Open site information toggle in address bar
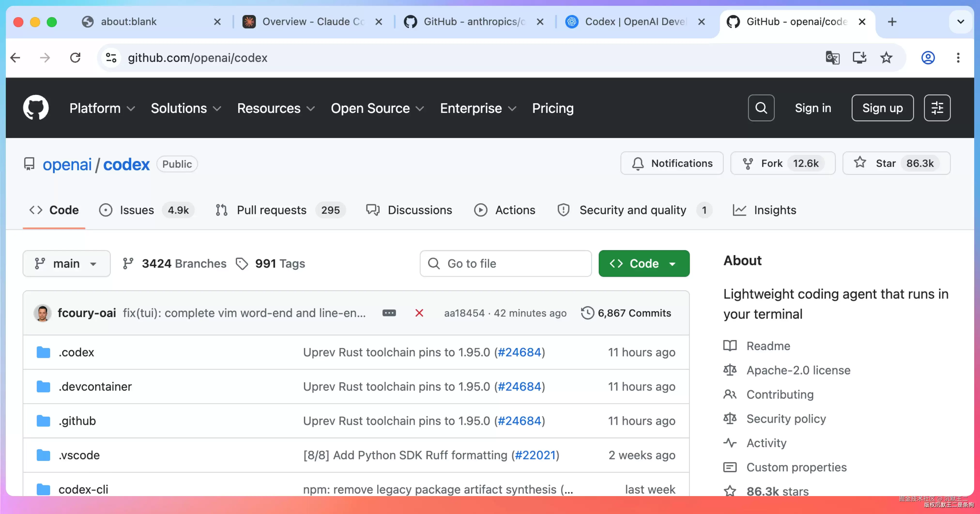 coord(111,58)
